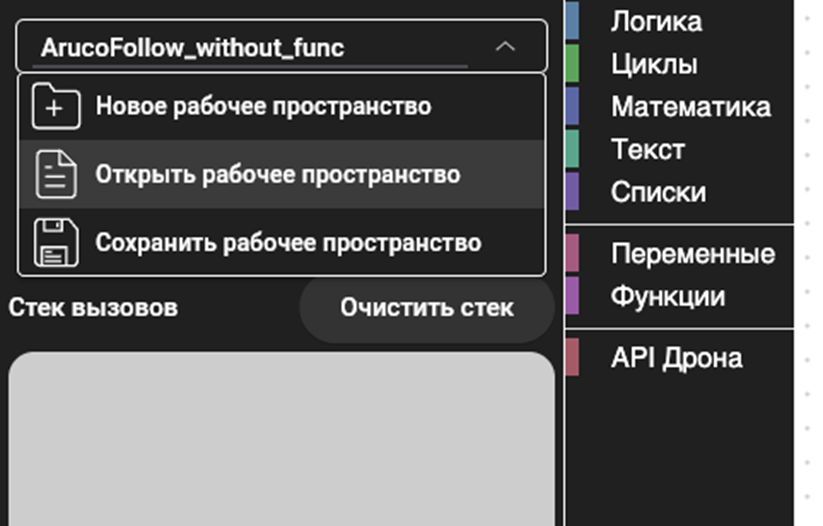Open the 'API Дрона' block category

pyautogui.click(x=676, y=358)
